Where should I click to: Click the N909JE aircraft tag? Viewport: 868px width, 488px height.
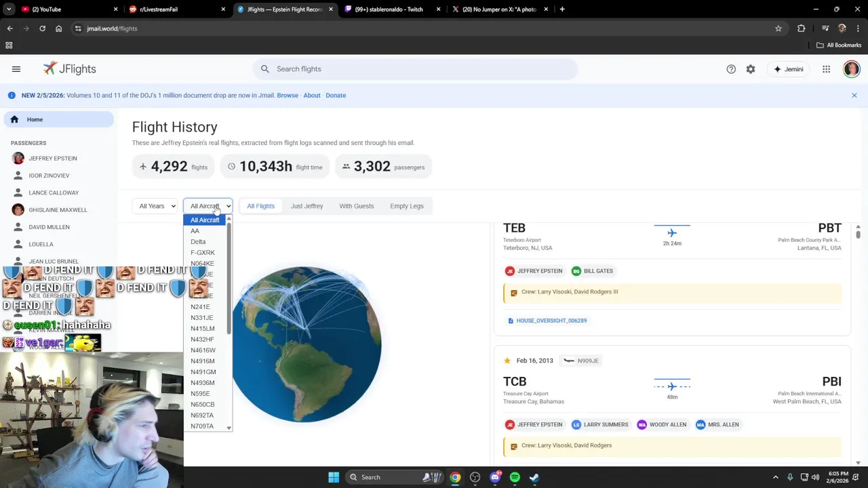click(x=583, y=361)
